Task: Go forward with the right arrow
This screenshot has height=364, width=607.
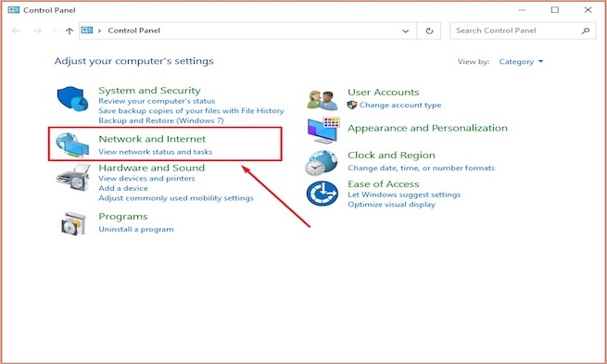Action: pyautogui.click(x=37, y=31)
